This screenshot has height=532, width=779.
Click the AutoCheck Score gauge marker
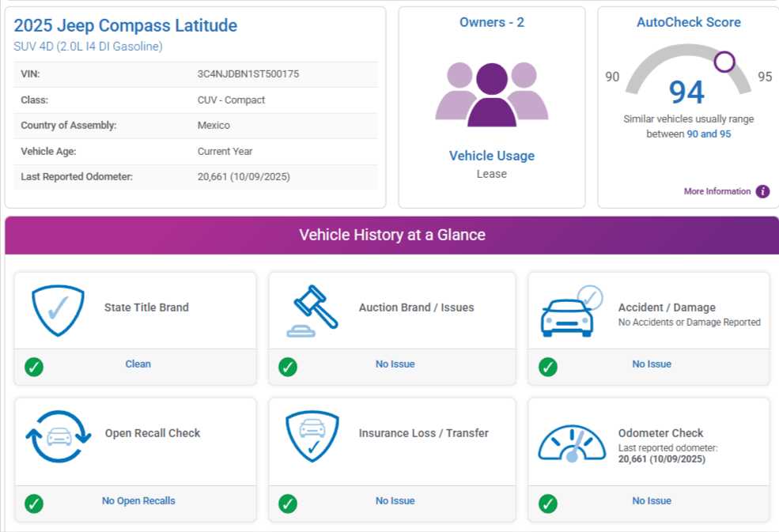pyautogui.click(x=724, y=61)
